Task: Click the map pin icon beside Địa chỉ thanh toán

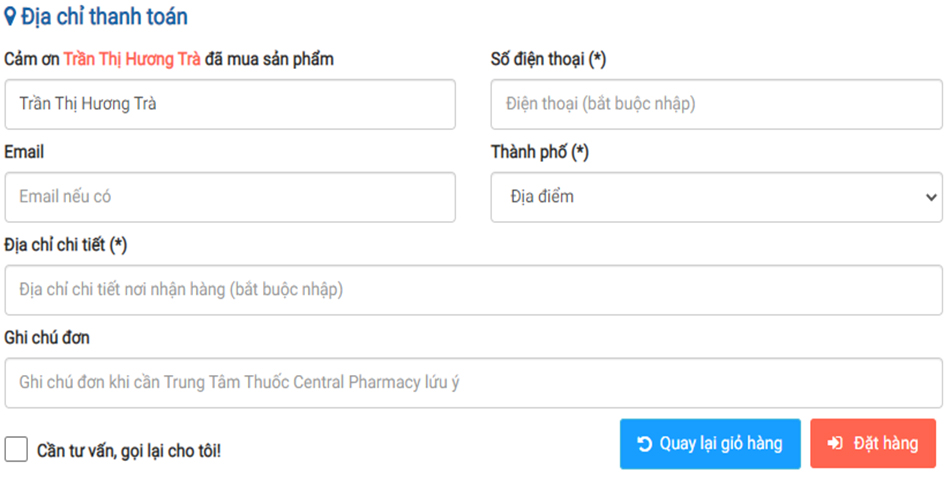Action: coord(10,17)
